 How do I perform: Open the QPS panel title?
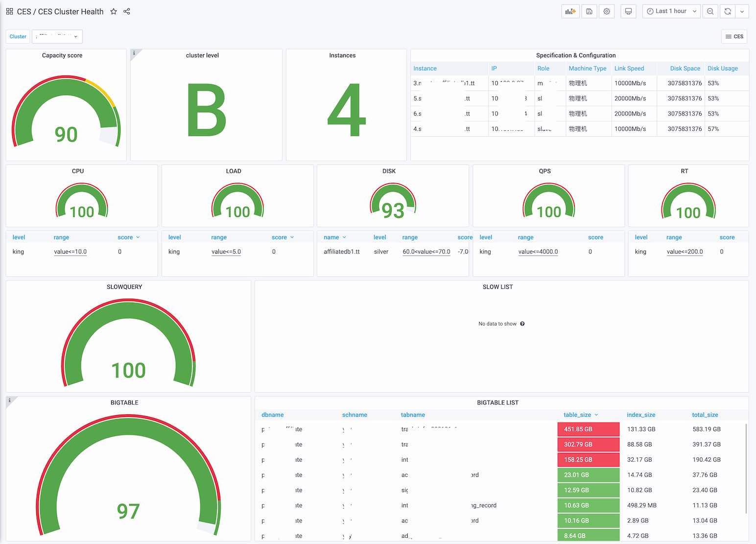tap(545, 171)
